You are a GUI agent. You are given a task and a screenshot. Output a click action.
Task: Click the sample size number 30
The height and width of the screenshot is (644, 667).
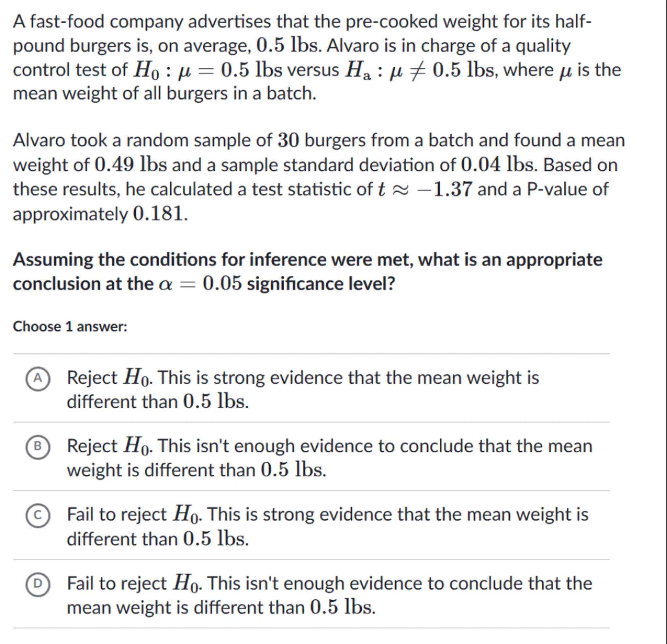[289, 141]
